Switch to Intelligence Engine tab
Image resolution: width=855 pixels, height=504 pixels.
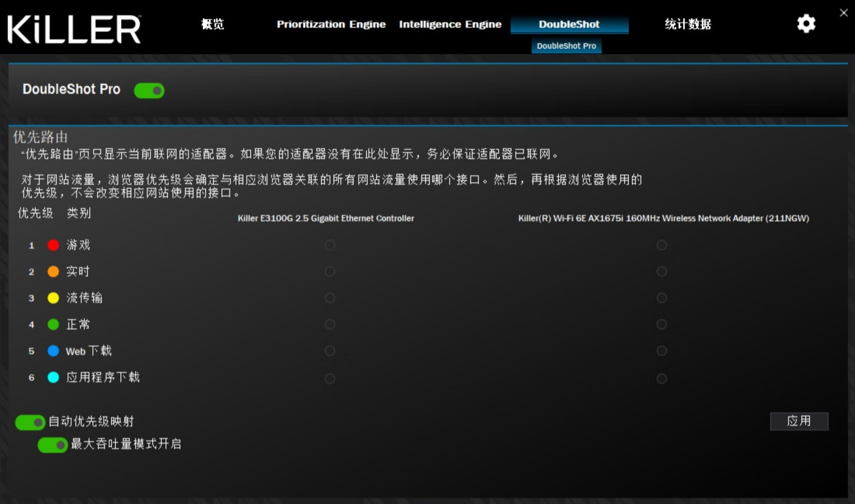pos(450,24)
